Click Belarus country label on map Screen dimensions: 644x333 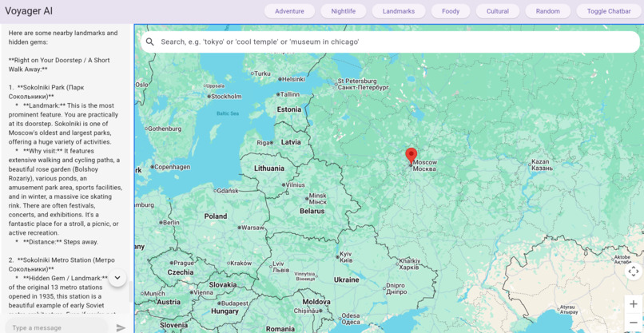tap(312, 212)
